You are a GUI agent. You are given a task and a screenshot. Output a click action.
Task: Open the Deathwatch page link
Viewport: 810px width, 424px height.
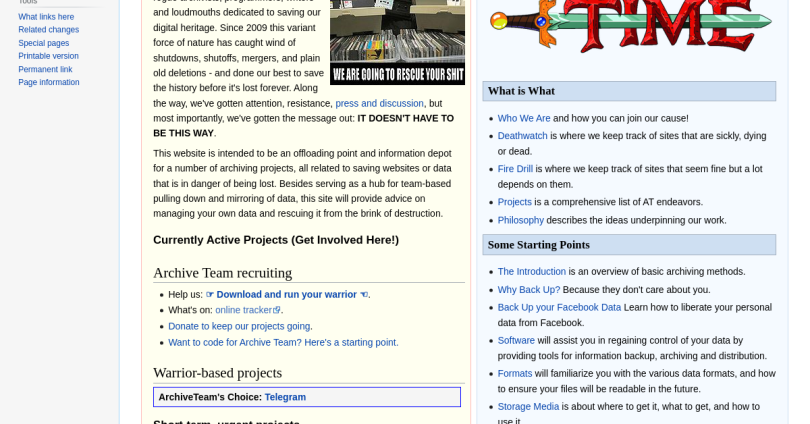pyautogui.click(x=522, y=136)
